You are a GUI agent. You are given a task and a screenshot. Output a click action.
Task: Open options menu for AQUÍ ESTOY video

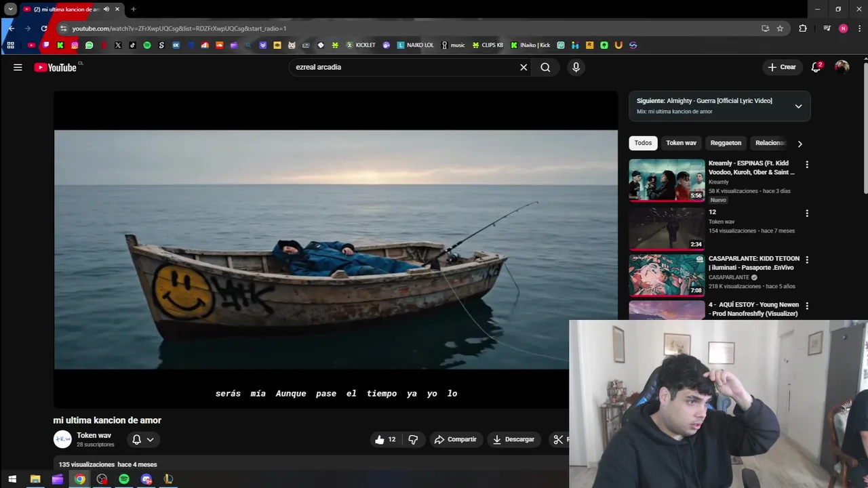(807, 306)
